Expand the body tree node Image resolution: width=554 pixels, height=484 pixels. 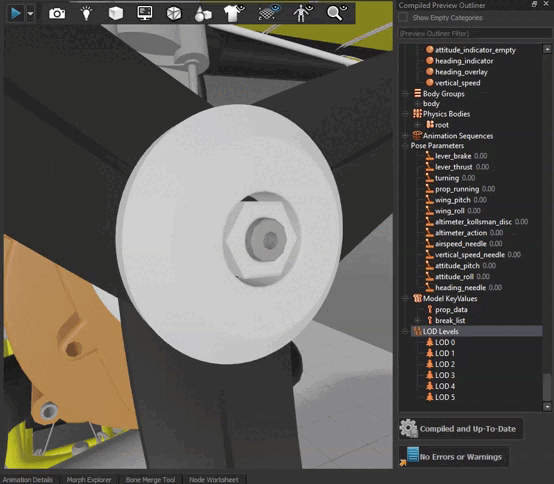(x=417, y=104)
